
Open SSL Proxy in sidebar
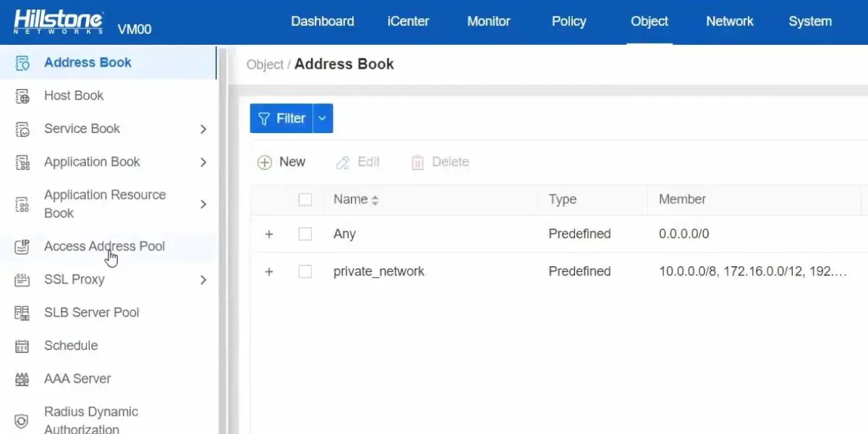74,279
